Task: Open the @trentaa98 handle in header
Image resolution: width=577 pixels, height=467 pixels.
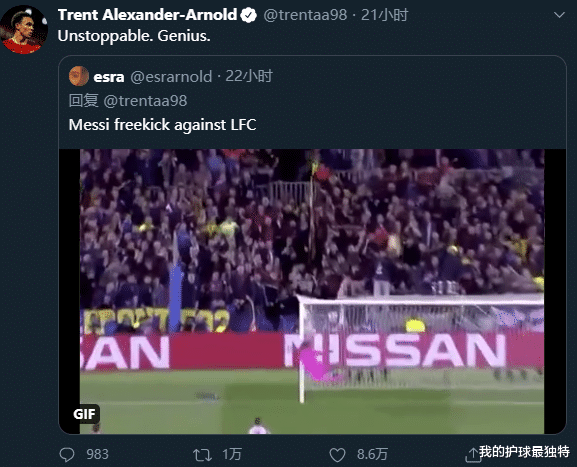Action: coord(305,15)
